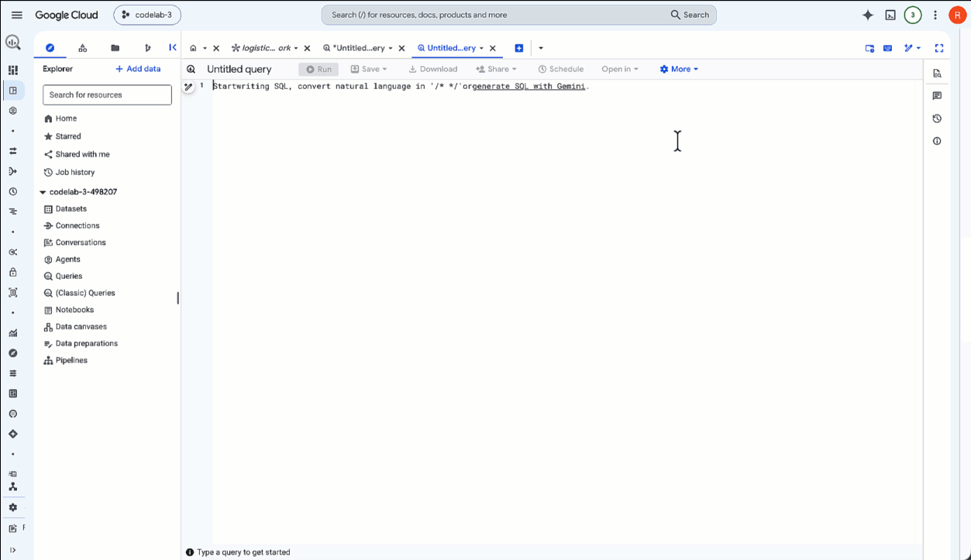Select the Explorer compass tab icon
This screenshot has height=560, width=971.
pos(50,48)
